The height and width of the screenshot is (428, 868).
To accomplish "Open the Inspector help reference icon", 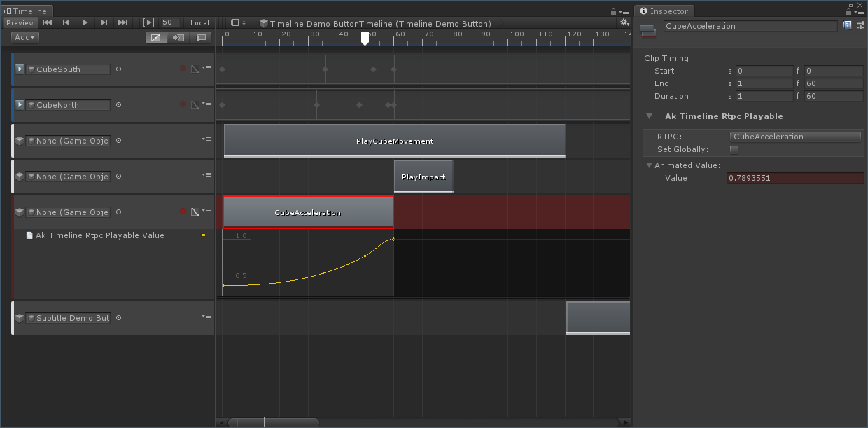I will 848,26.
